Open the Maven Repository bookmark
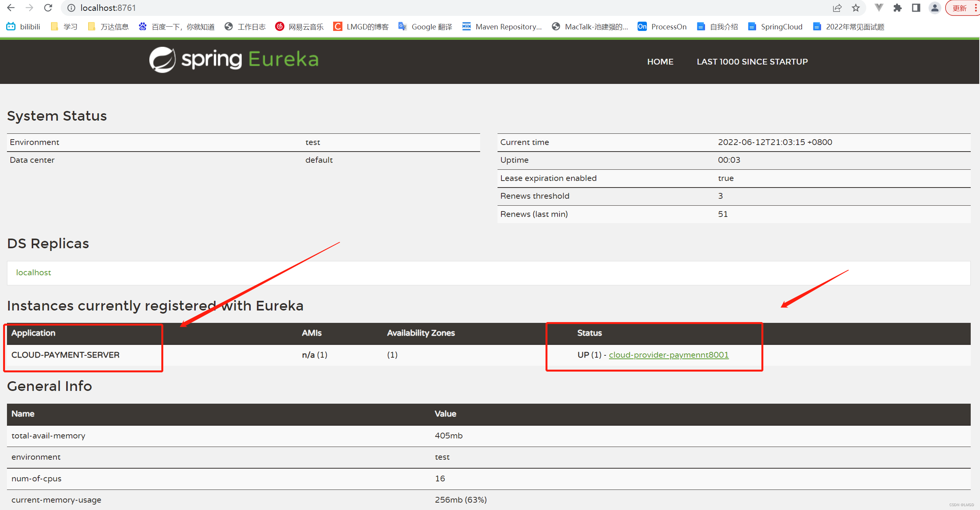 [x=502, y=27]
